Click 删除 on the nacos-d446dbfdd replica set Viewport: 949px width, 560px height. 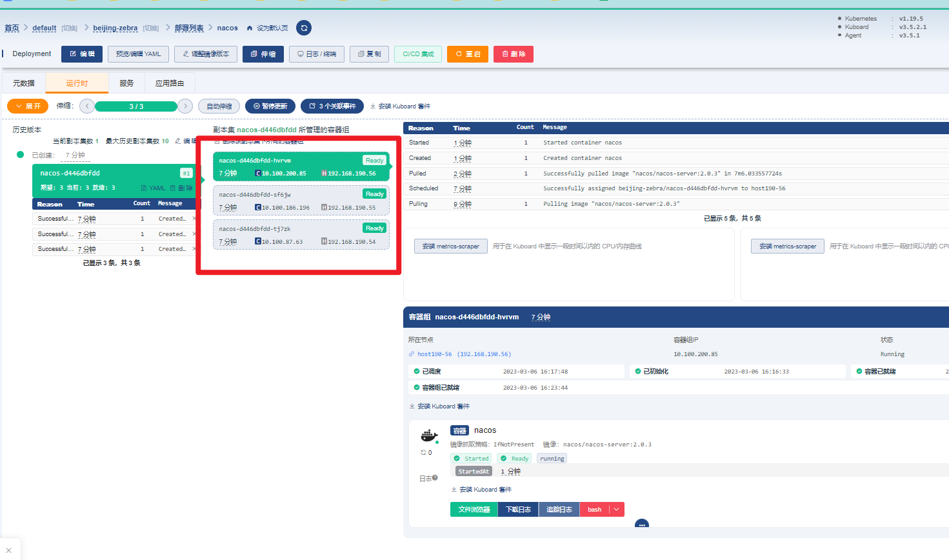181,188
